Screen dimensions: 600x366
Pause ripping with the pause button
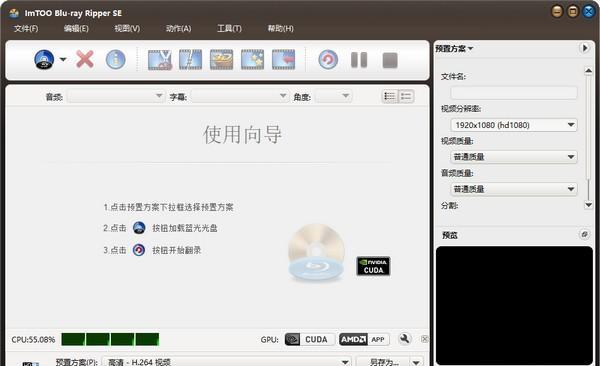click(x=359, y=60)
